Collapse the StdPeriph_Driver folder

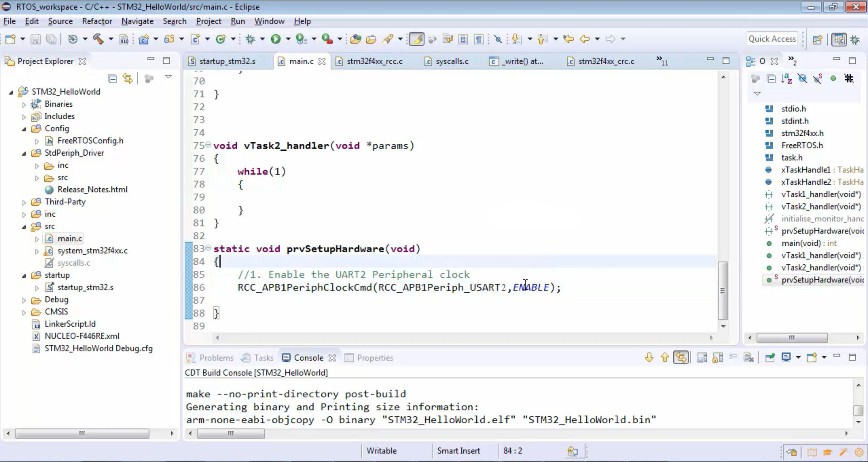pos(24,153)
